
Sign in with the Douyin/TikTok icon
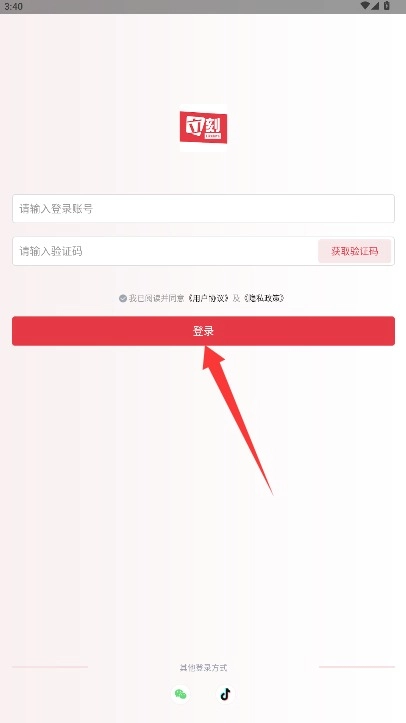tap(225, 694)
